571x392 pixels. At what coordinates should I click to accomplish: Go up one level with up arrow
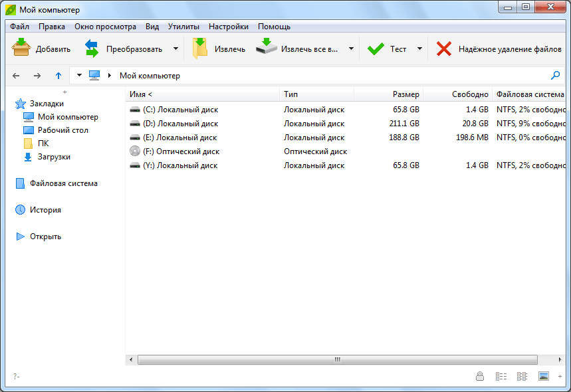pos(58,76)
